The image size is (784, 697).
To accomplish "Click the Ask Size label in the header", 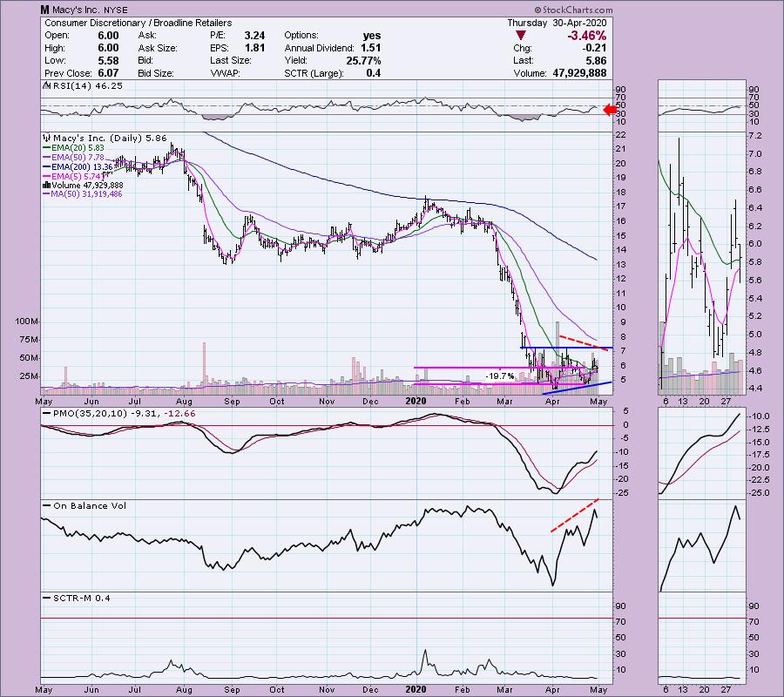I will [x=157, y=48].
